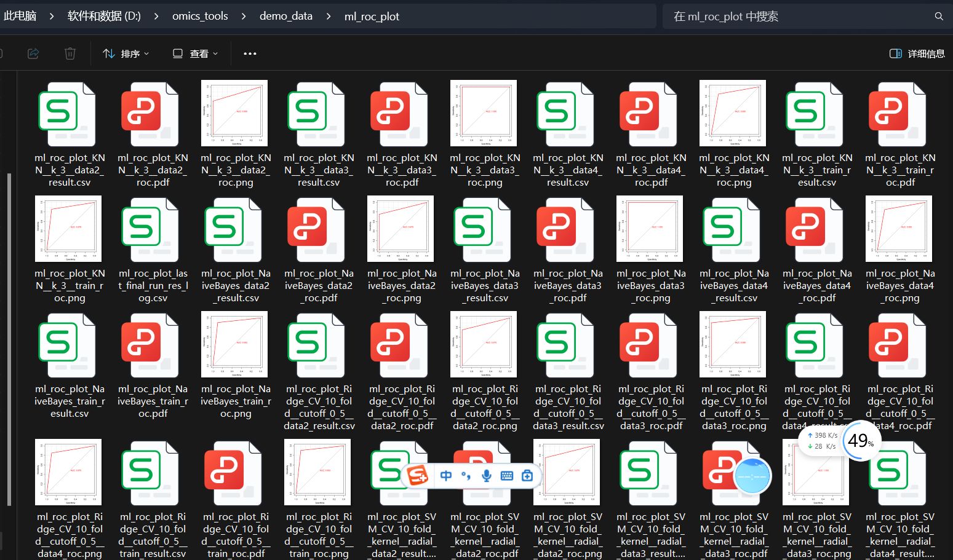Select NaiveBayes_data4_result.csv file icon
Viewport: 953px width, 560px height.
coord(732,230)
